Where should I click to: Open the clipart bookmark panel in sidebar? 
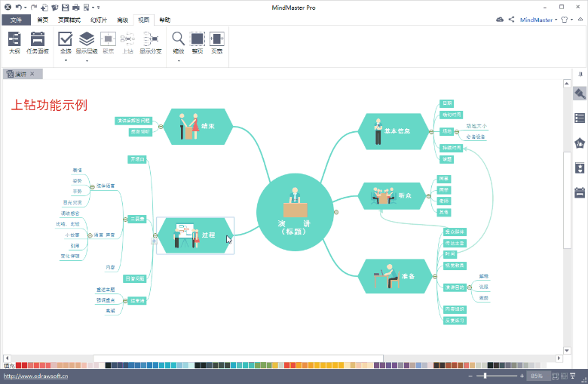click(x=580, y=168)
